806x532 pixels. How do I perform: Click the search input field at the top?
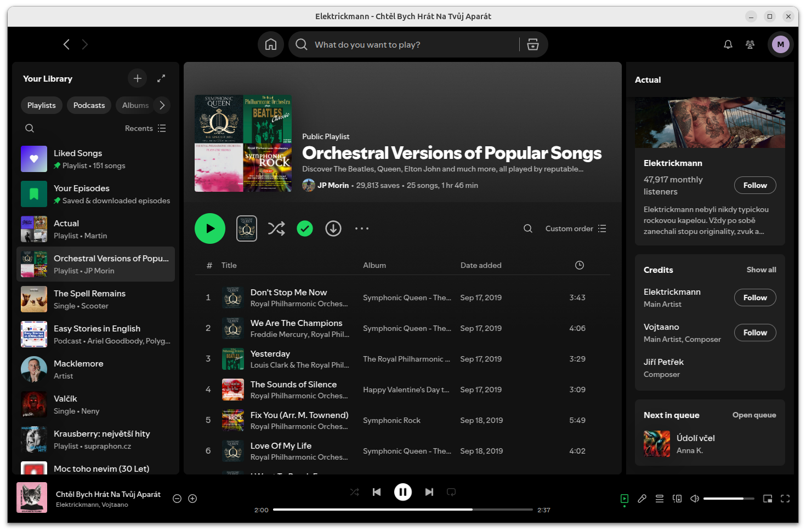[406, 44]
